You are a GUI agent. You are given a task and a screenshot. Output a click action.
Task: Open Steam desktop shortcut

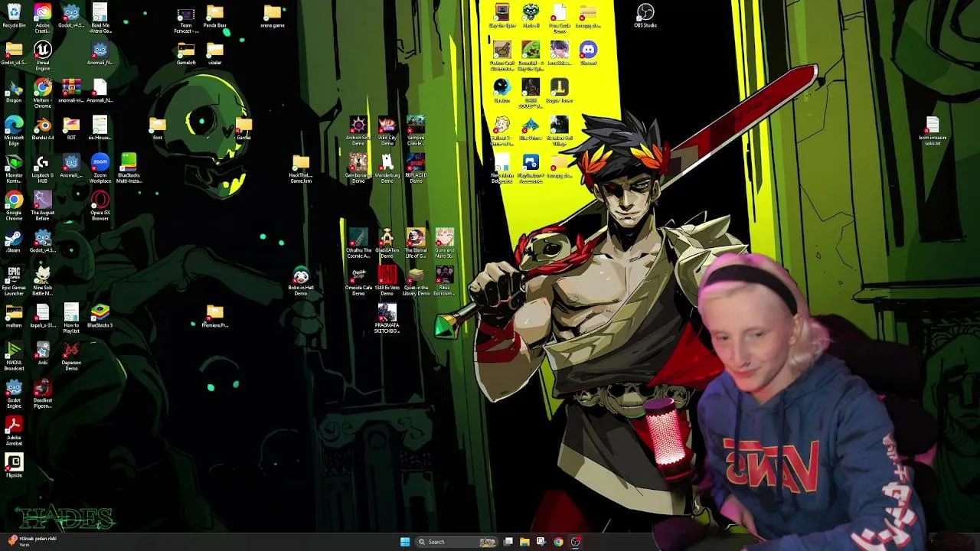pyautogui.click(x=14, y=241)
